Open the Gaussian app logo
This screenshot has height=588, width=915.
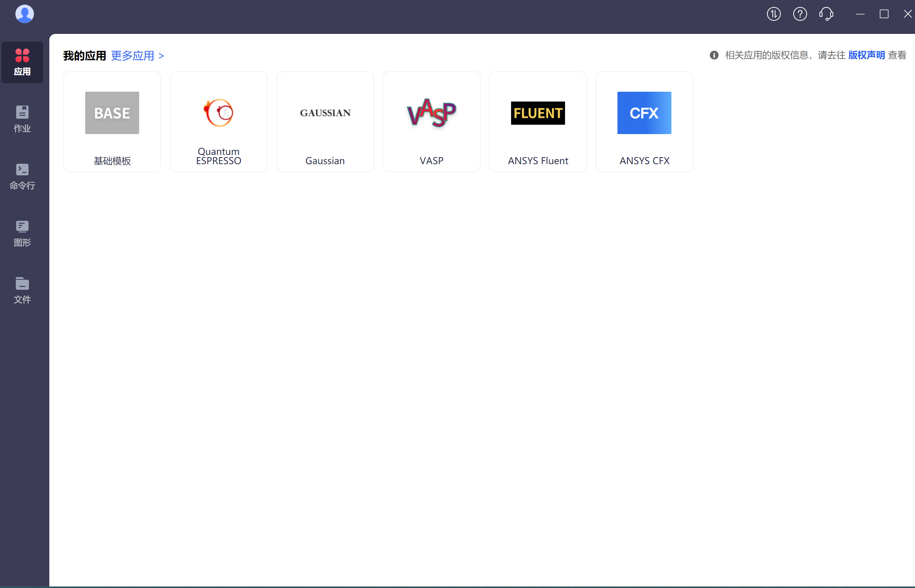325,113
